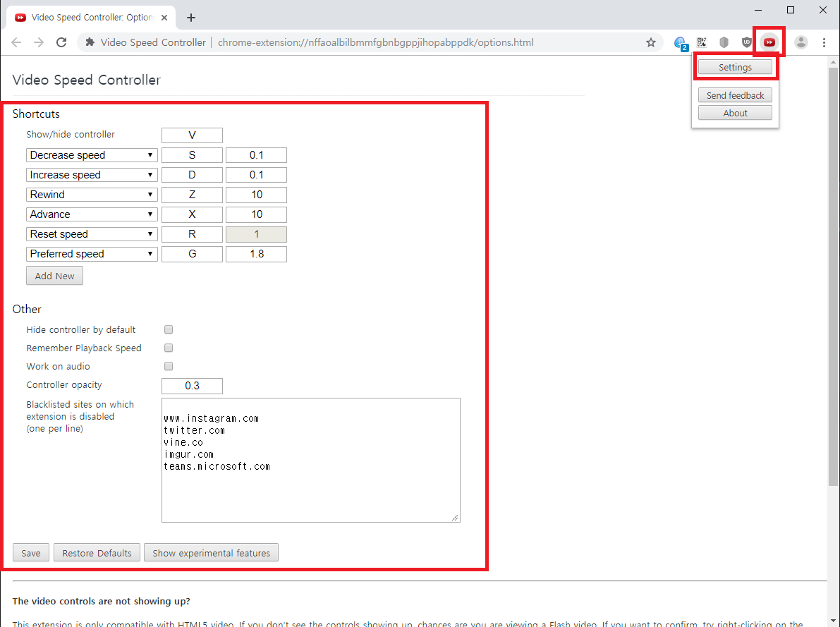Open the Preferred speed action dropdown

coord(92,254)
